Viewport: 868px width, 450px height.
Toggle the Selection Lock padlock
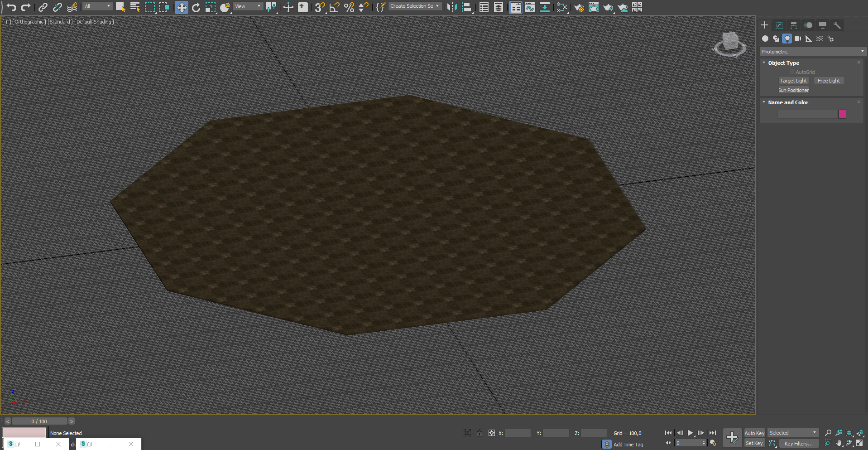(480, 433)
